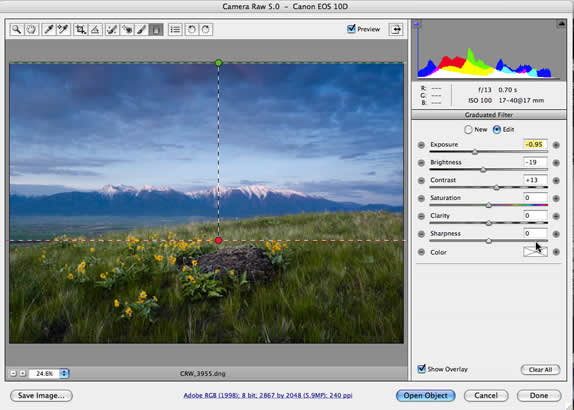Select the Crop tool
The height and width of the screenshot is (410, 574).
point(80,29)
